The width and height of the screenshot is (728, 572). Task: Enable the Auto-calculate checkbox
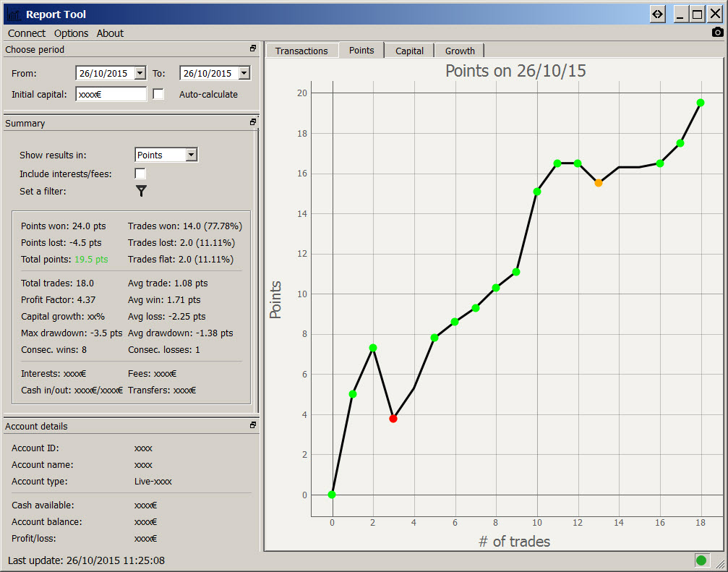pos(158,94)
